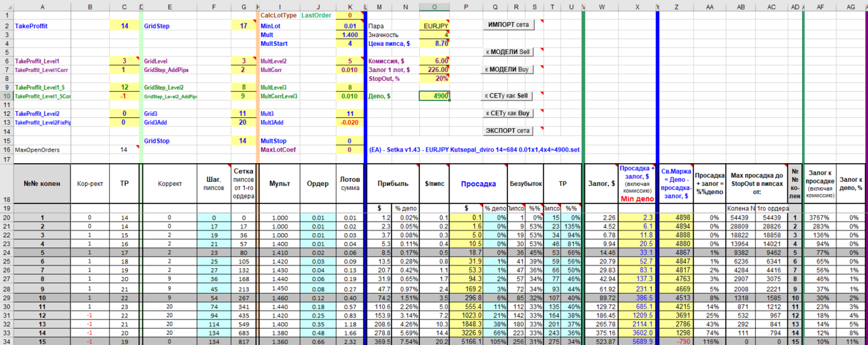
Task: Select the MultStart value 4 cell
Action: click(349, 43)
